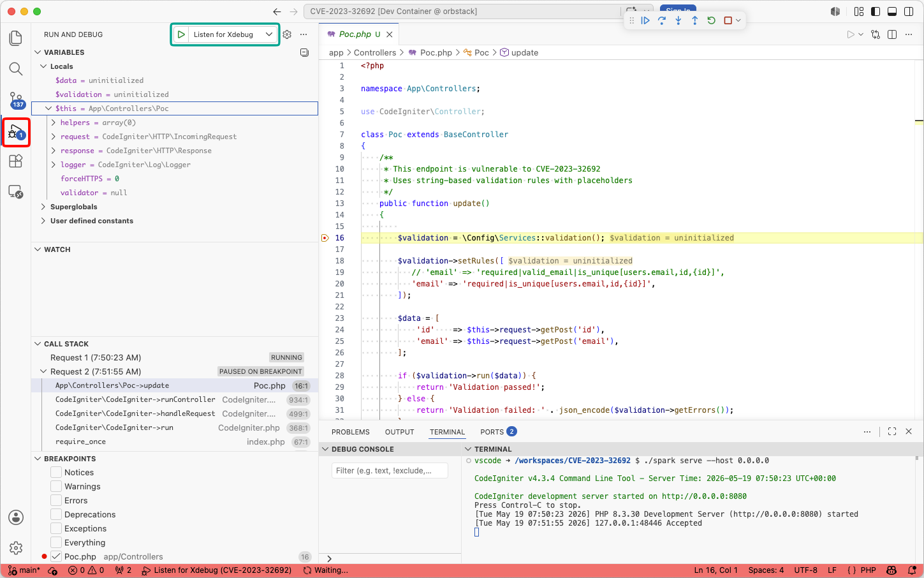The width and height of the screenshot is (924, 578).
Task: Close the Poc.php editor tab
Action: coord(389,34)
